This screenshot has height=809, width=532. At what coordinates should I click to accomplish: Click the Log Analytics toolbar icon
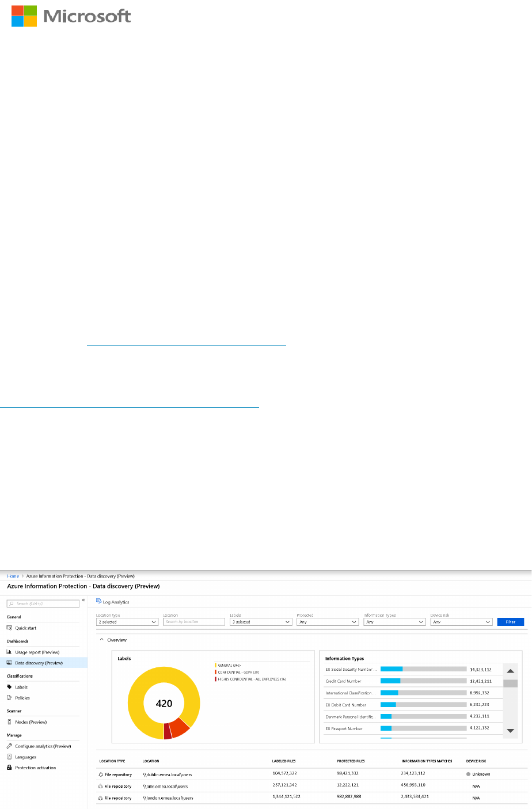tap(98, 602)
